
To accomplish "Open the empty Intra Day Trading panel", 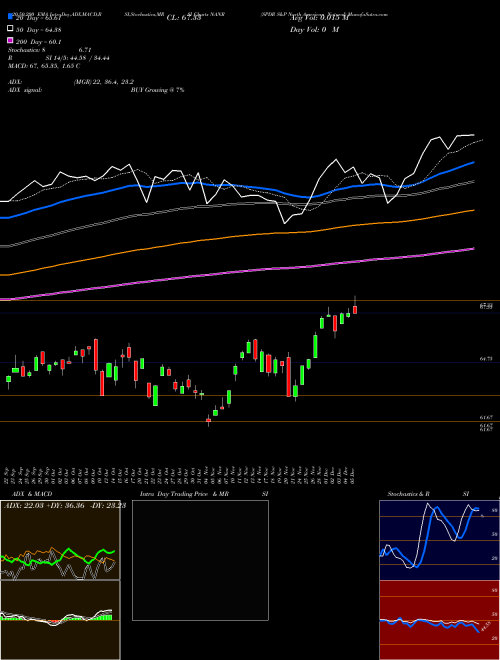I will coord(200,560).
